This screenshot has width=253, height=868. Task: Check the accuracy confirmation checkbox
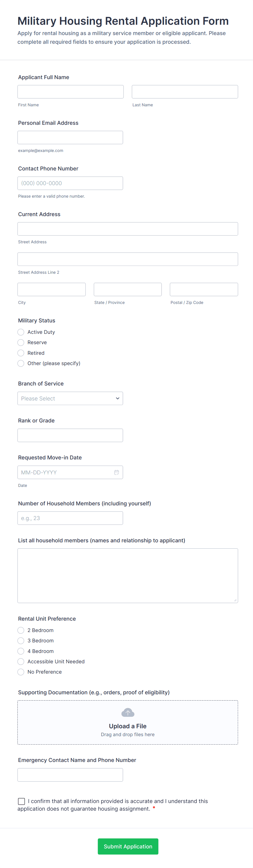point(21,801)
